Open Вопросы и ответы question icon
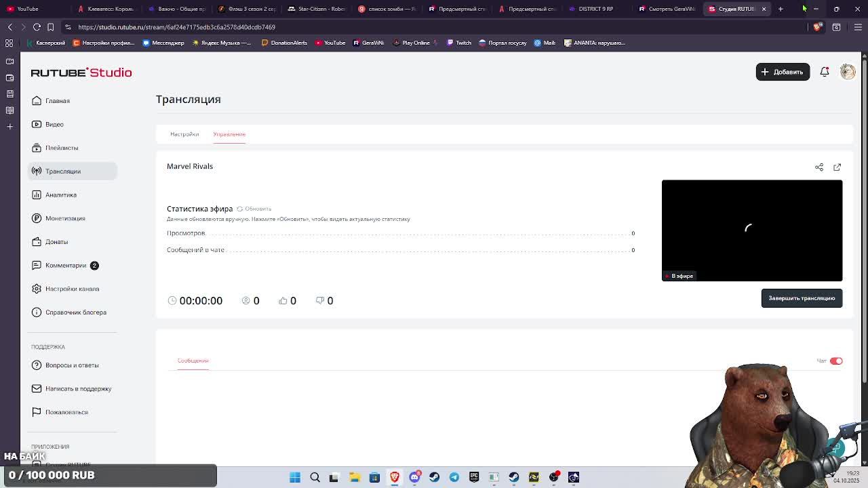 coord(37,365)
